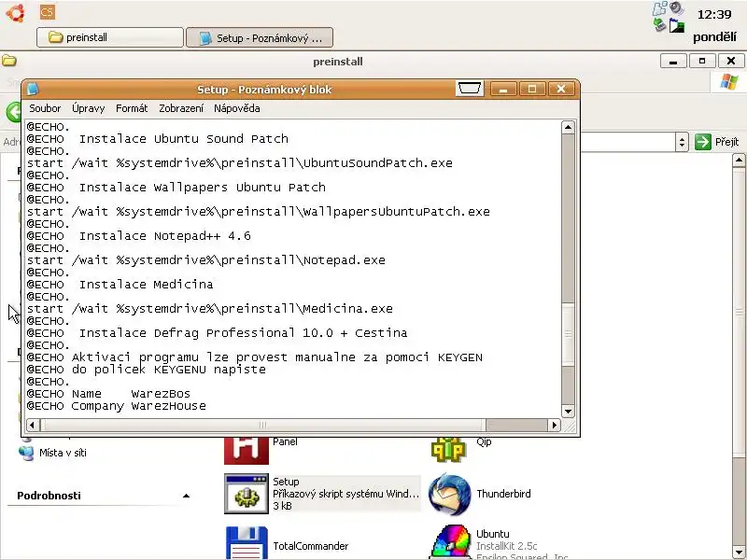Click green arrow icon on Přejít button
The image size is (747, 560).
[703, 142]
